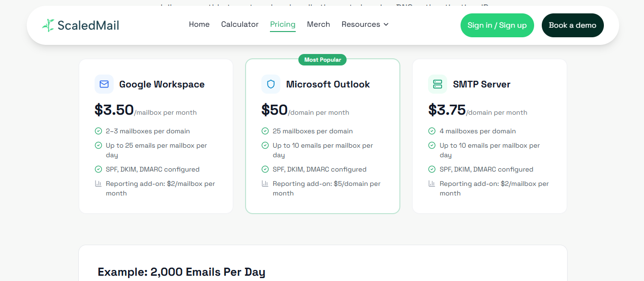Click the SMTP Server heading
Viewport: 644px width, 281px height.
click(x=482, y=84)
